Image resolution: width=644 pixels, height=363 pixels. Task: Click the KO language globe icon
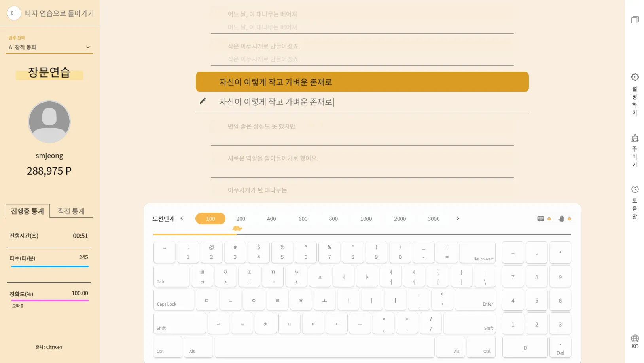[635, 338]
